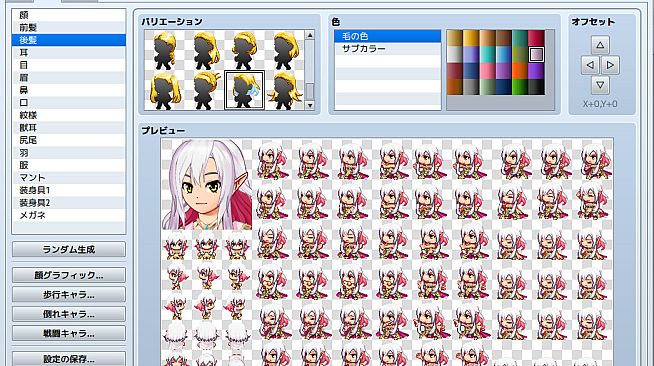This screenshot has width=654, height=366.
Task: Pick the crimson red color swatch
Action: (536, 38)
